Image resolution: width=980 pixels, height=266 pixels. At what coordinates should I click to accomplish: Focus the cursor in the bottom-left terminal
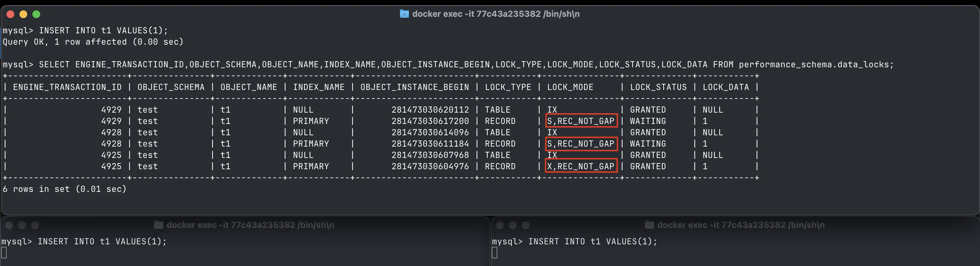pyautogui.click(x=4, y=253)
